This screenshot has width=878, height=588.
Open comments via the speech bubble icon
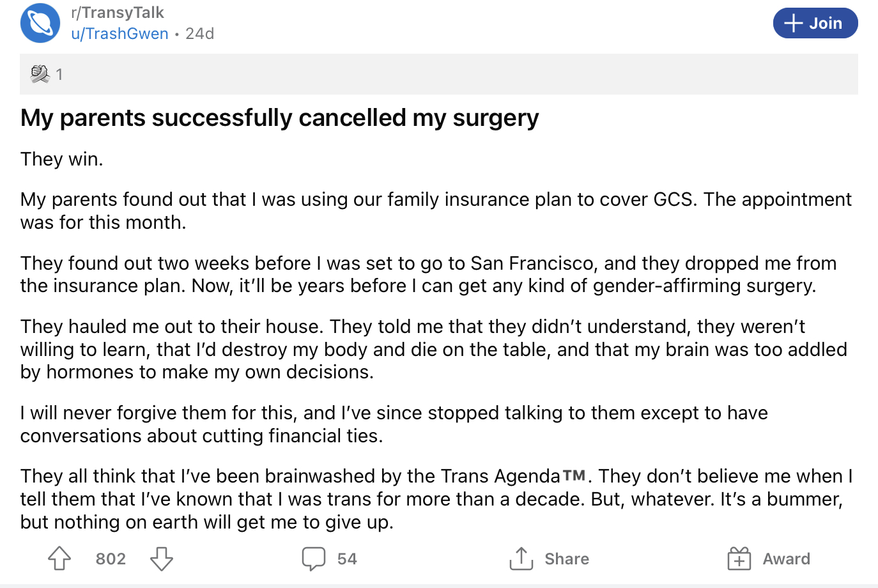[x=314, y=559]
